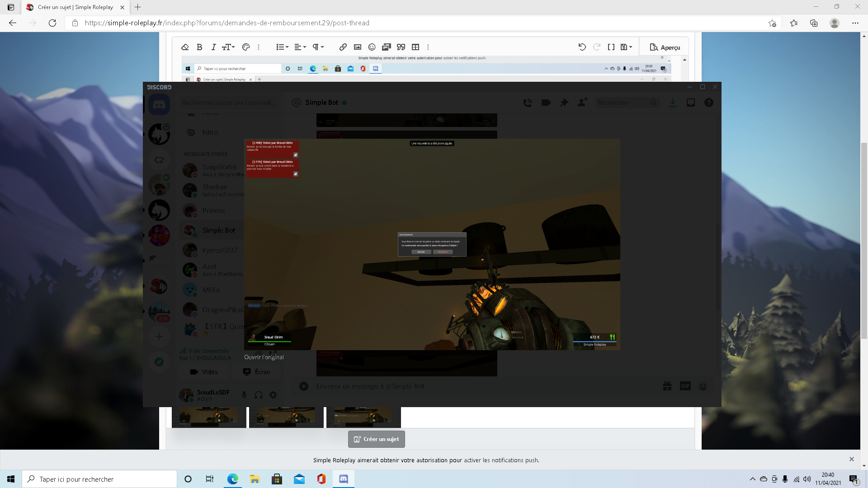Select first attached image thumbnail
The height and width of the screenshot is (488, 868).
(x=209, y=417)
